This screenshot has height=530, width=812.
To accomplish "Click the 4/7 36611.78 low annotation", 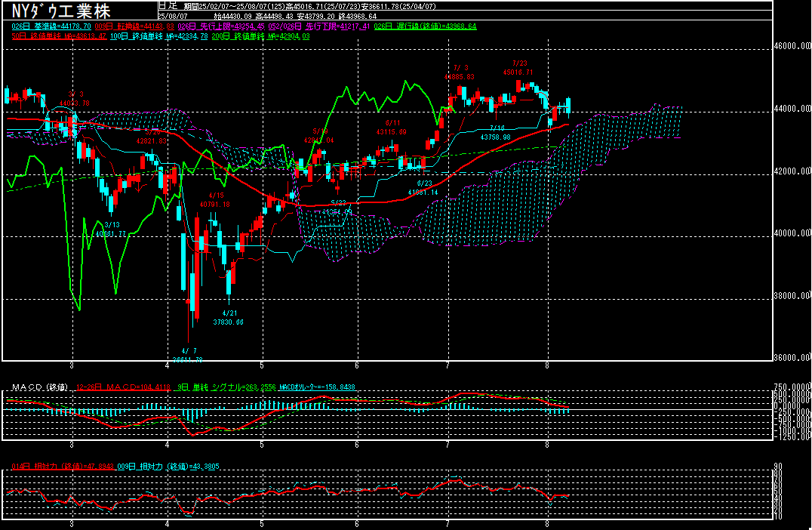I will coord(187,356).
